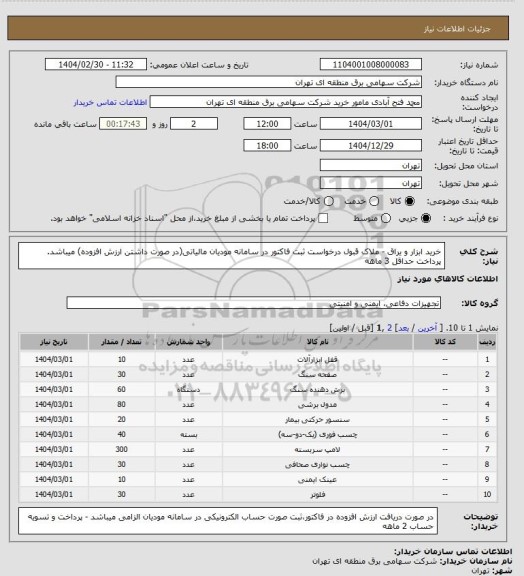Screen dimensions: 524x576
Task: Select row item چسب نواری صحافی
Action: 258,465
